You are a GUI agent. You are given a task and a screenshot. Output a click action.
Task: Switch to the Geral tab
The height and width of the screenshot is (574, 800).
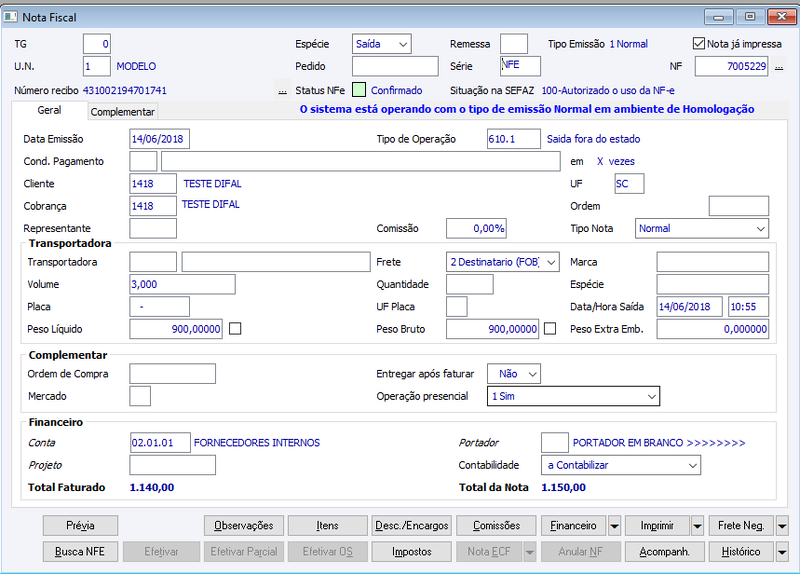pos(49,110)
